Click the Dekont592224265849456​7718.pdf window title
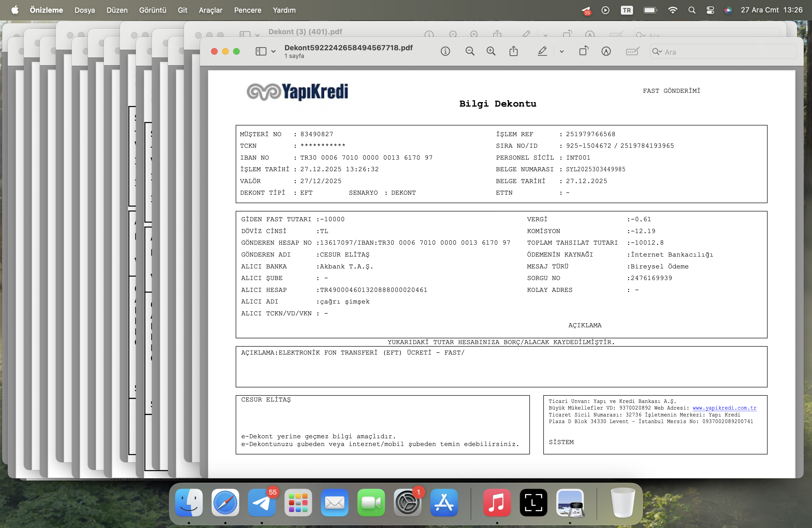The width and height of the screenshot is (812, 528). click(x=348, y=48)
